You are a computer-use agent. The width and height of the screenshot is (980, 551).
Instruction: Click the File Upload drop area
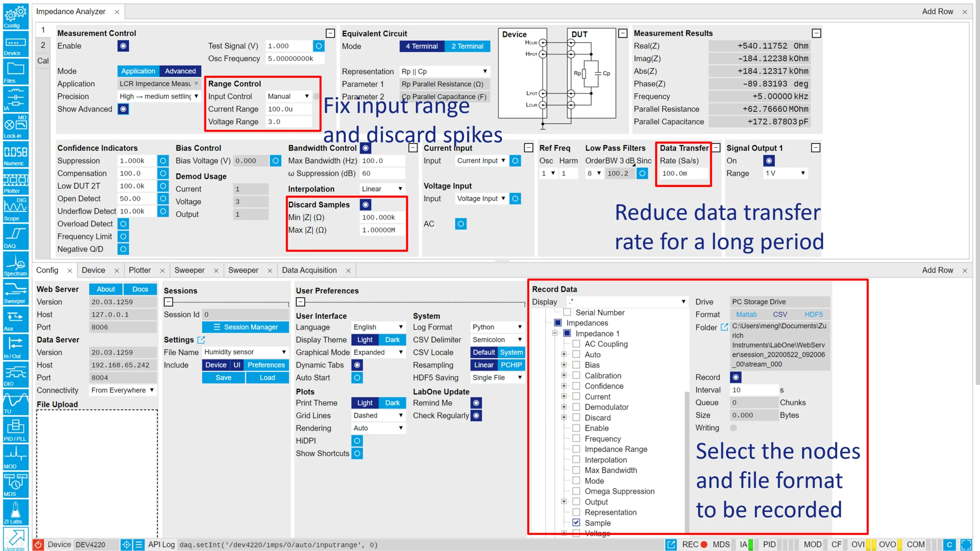(x=97, y=474)
